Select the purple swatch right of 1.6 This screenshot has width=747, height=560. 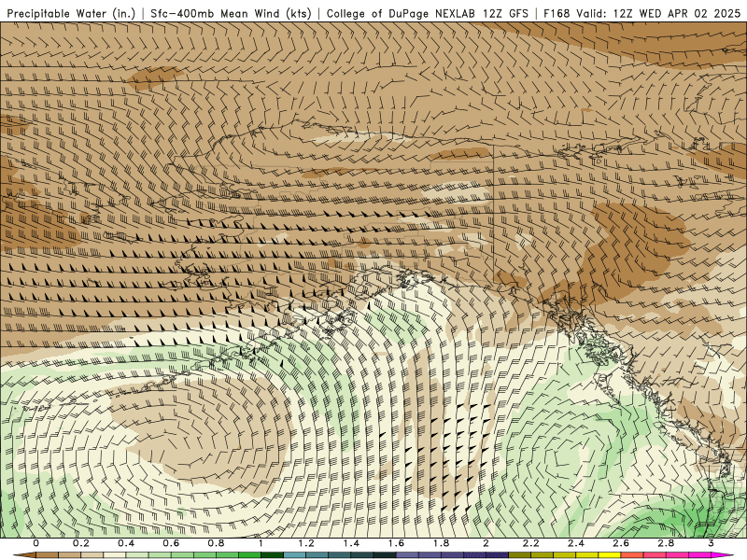click(x=407, y=555)
